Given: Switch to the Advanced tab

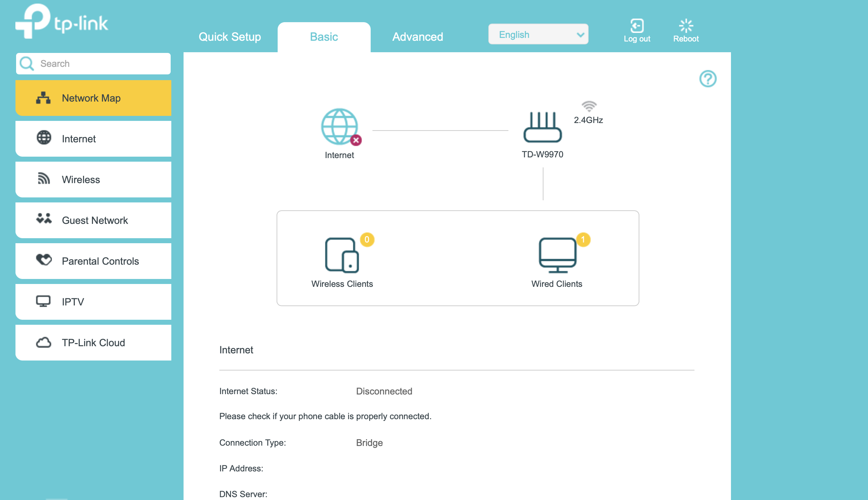Looking at the screenshot, I should [417, 36].
